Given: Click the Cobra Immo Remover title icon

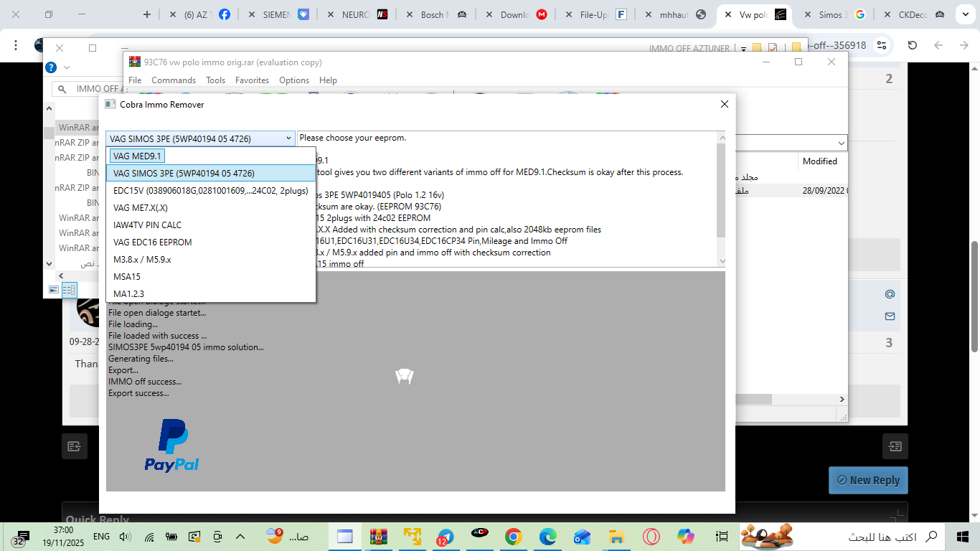Looking at the screenshot, I should 110,104.
